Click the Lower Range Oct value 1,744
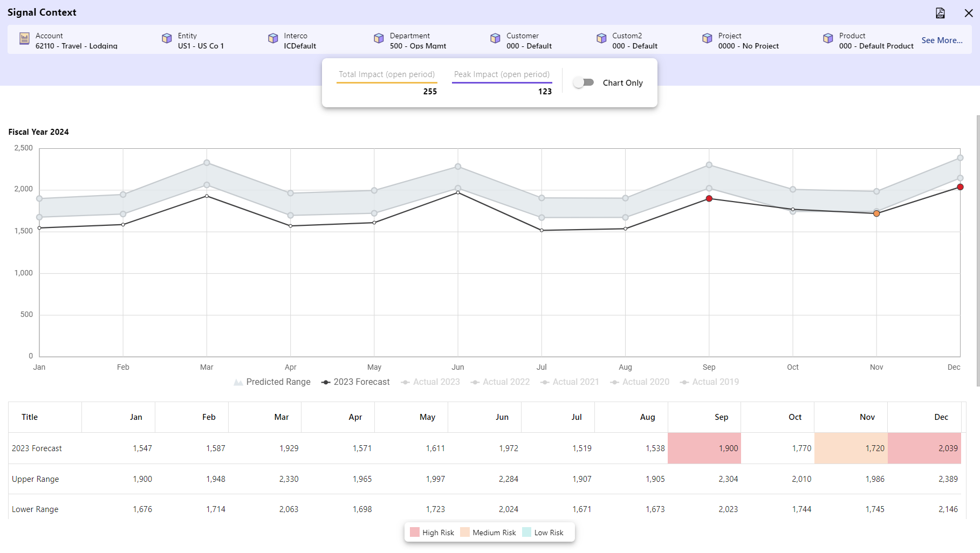 pos(801,509)
